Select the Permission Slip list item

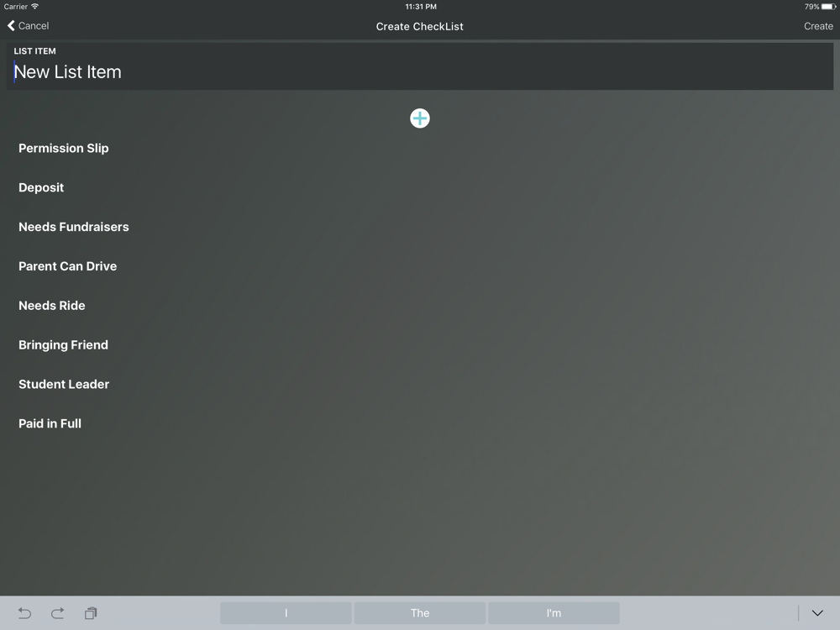click(64, 149)
